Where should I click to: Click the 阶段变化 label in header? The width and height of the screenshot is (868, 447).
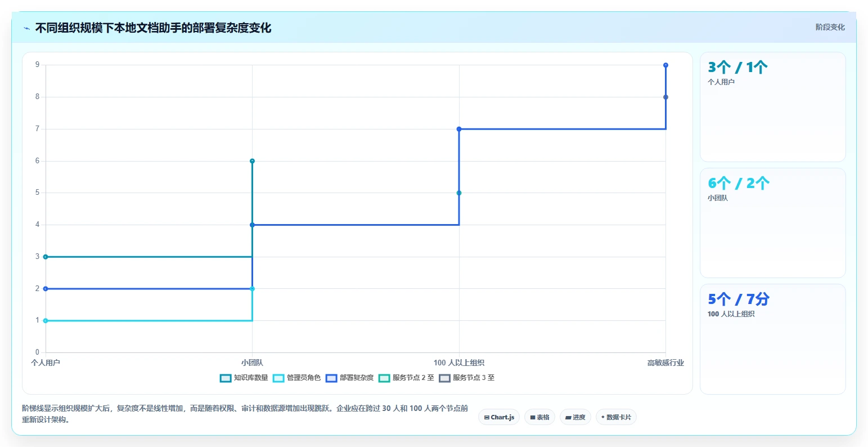[x=830, y=27]
